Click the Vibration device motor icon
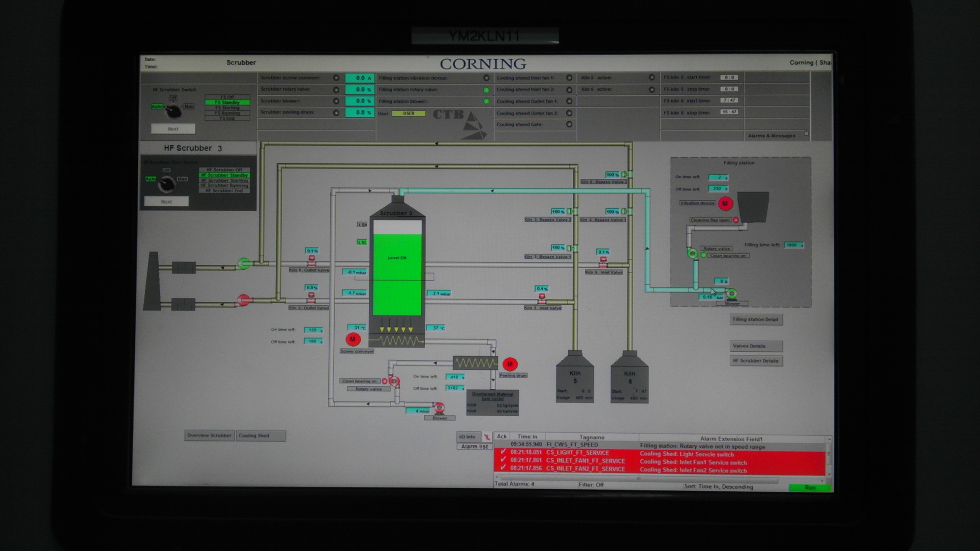This screenshot has width=980, height=551. (x=725, y=204)
